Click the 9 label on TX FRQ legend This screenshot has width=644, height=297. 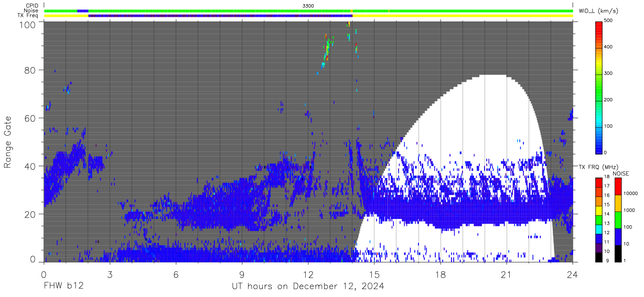click(x=607, y=260)
